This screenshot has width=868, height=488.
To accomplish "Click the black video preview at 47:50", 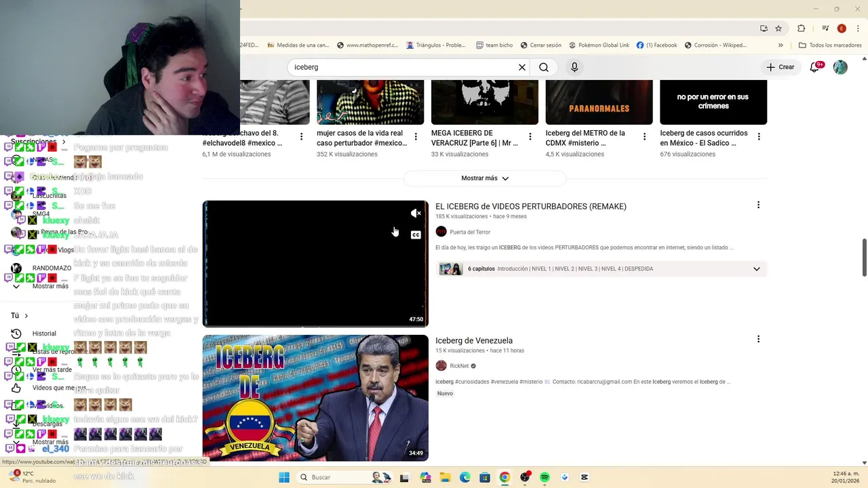I will click(x=315, y=264).
